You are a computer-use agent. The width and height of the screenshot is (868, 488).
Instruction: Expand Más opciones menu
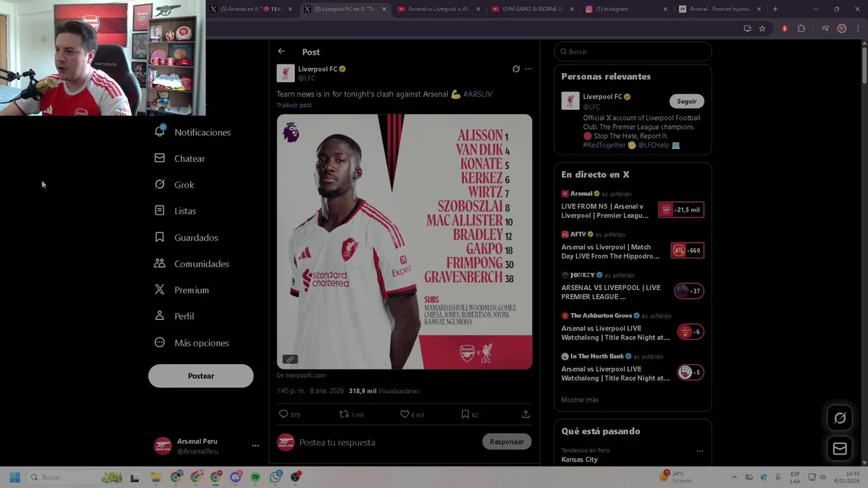pos(192,342)
